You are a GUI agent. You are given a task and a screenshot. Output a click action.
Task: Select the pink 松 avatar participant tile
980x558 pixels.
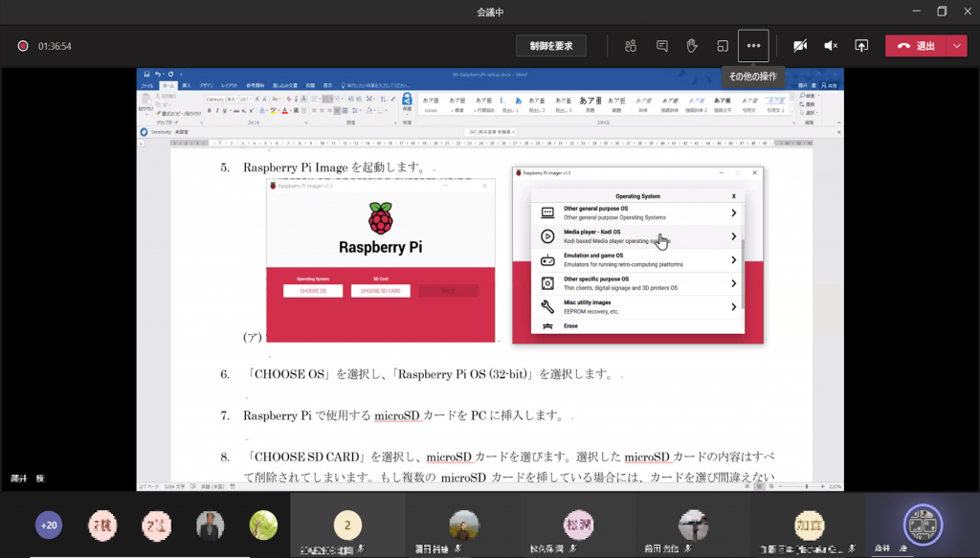pos(579,525)
